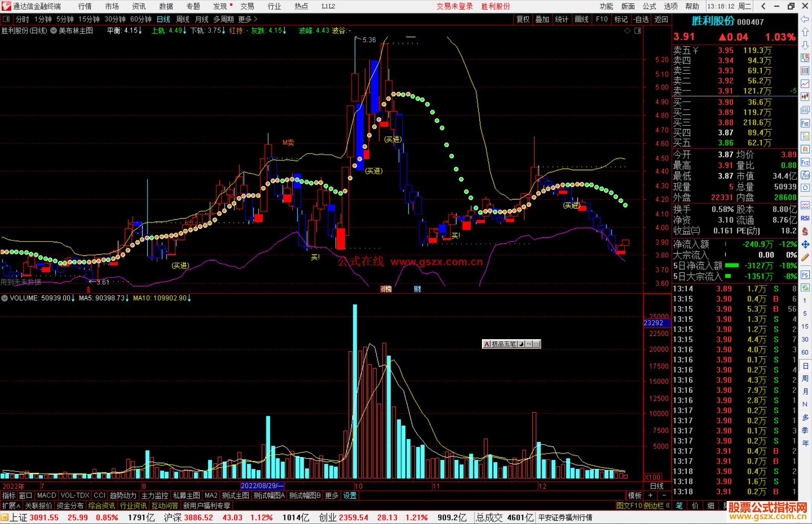Expand the 更多 period options chevron
This screenshot has height=524, width=812.
click(x=256, y=19)
